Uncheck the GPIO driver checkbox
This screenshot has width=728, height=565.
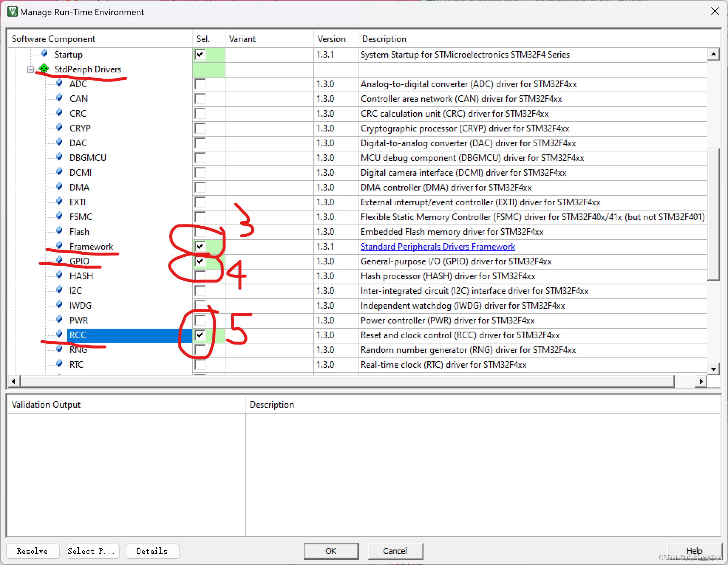point(200,261)
